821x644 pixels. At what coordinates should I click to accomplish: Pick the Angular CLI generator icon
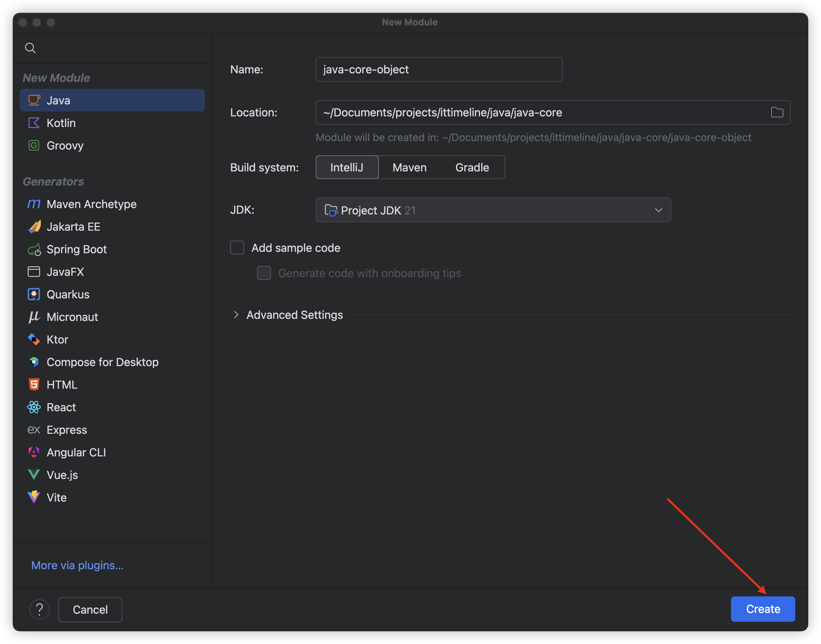[x=34, y=452]
